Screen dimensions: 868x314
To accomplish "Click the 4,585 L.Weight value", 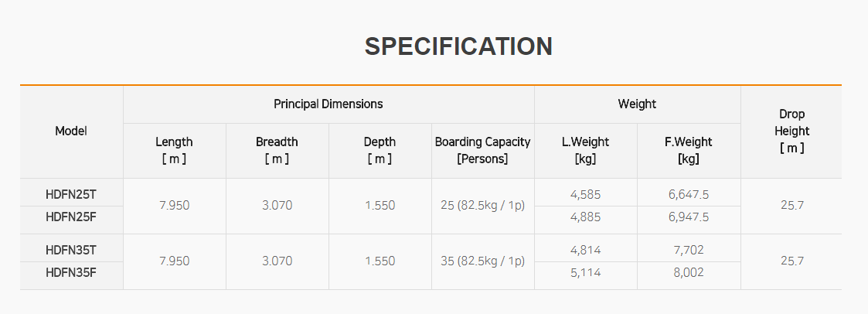I will pos(585,194).
